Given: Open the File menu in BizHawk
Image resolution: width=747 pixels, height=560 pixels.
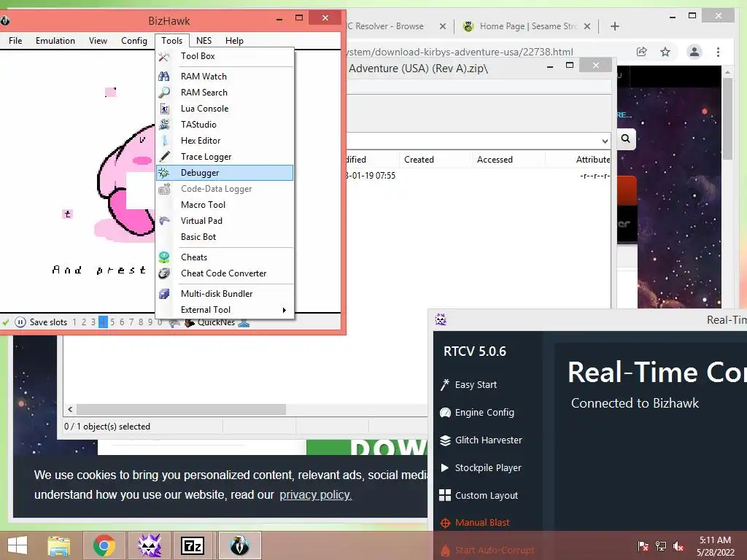Looking at the screenshot, I should coord(15,41).
